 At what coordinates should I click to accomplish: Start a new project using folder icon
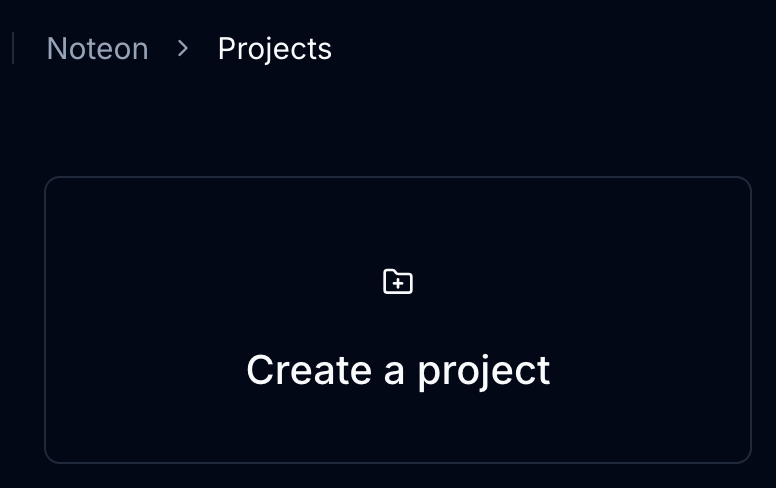[398, 282]
